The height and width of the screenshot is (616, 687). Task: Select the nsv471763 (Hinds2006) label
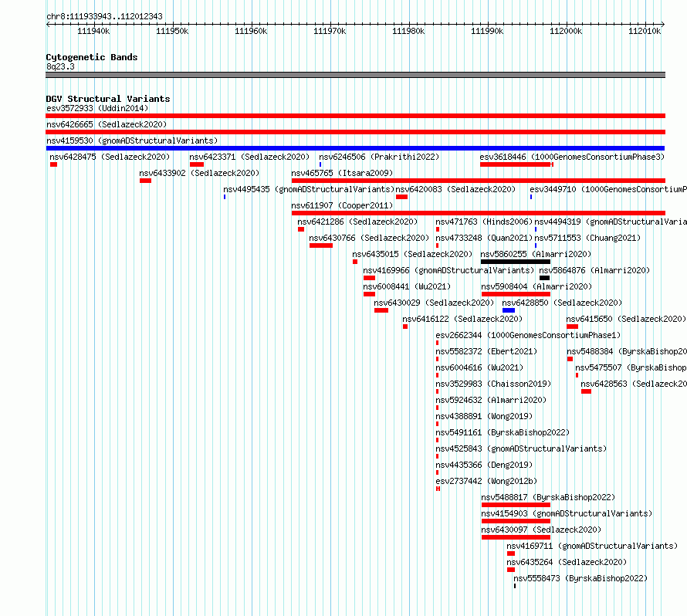pyautogui.click(x=484, y=222)
